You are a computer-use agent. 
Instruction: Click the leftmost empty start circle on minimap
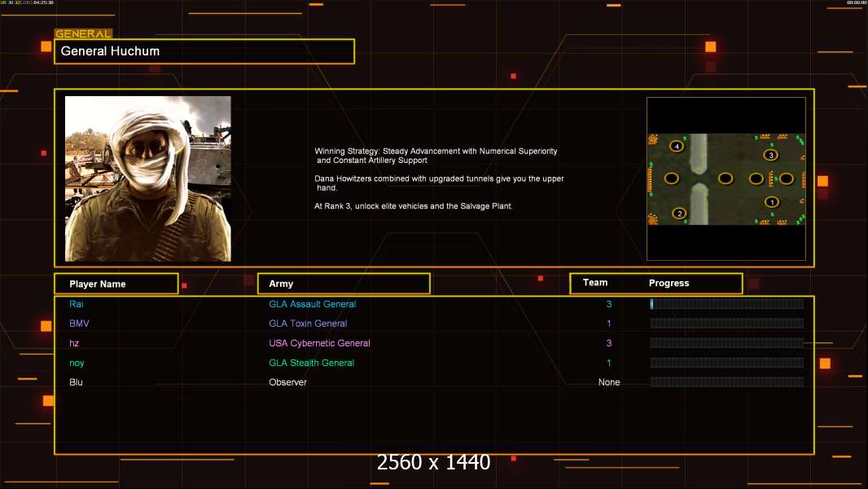coord(672,178)
